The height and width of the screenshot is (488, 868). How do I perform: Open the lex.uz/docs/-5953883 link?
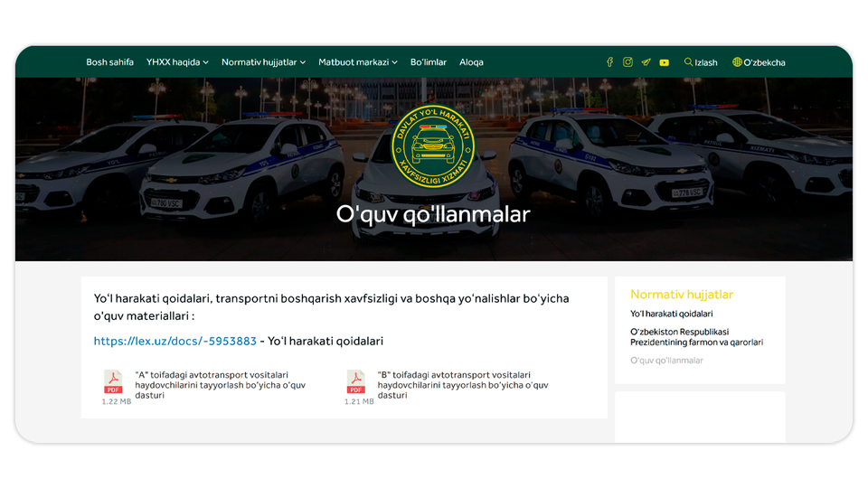tap(175, 341)
